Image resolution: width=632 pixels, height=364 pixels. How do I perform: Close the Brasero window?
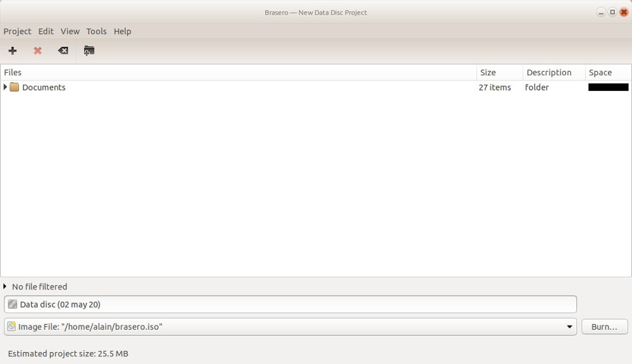624,13
